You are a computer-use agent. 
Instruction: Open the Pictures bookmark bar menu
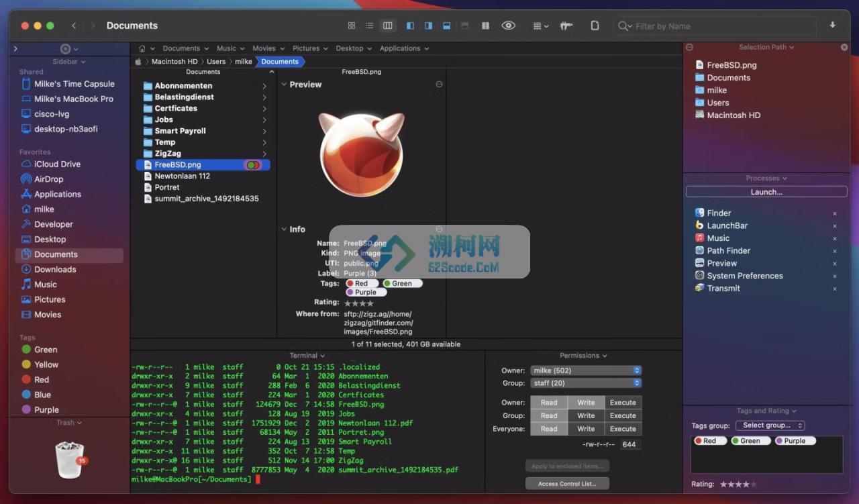click(x=310, y=48)
